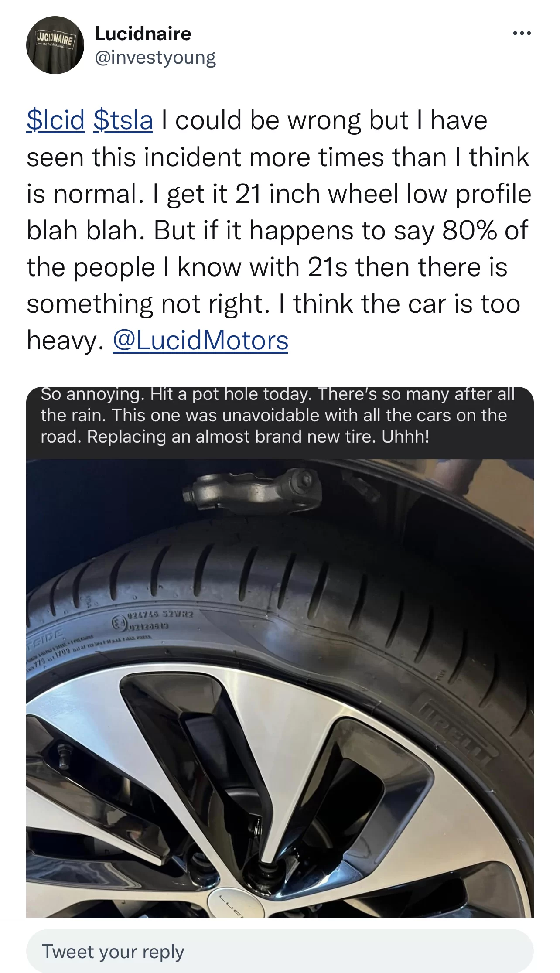
Task: Open the three-dot more options menu
Action: tap(522, 33)
